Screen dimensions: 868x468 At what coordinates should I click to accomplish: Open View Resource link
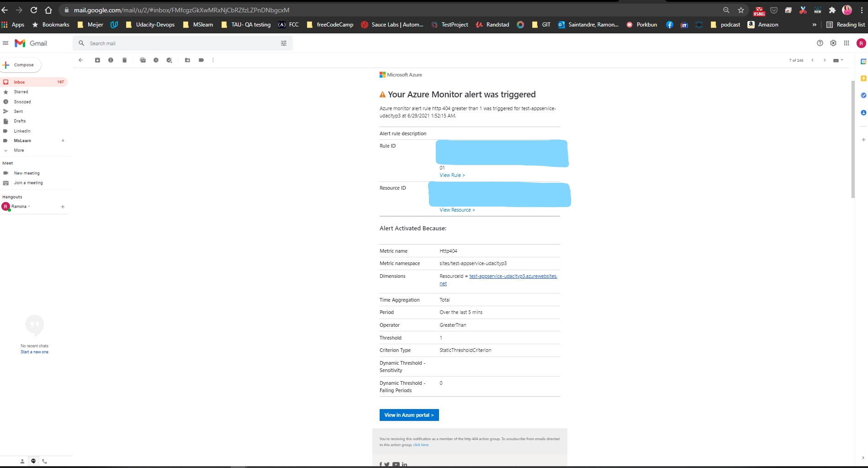click(457, 210)
